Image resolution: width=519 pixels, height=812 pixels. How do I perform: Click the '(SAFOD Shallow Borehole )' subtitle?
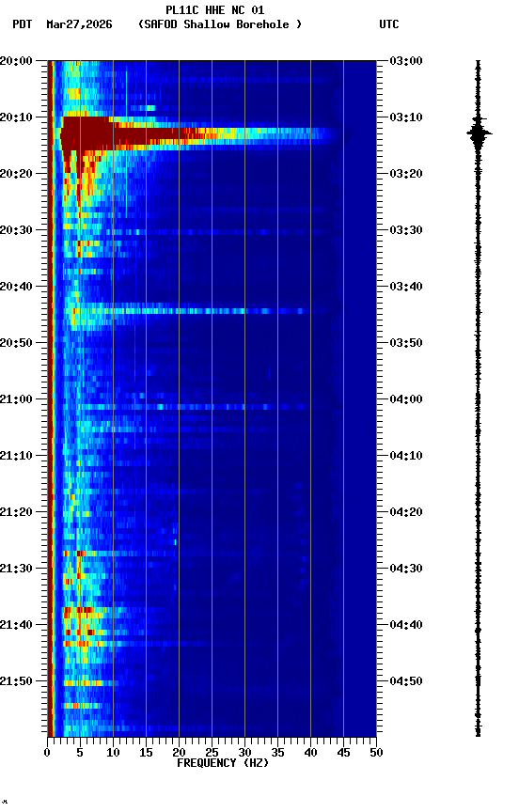(x=220, y=24)
